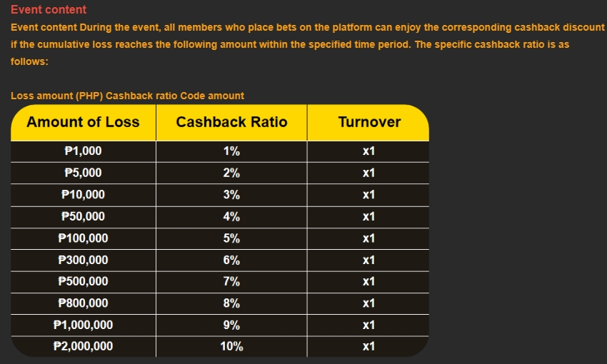Viewport: 607px width, 364px height.
Task: Click the ₱300,000 loss amount cell
Action: (x=83, y=260)
